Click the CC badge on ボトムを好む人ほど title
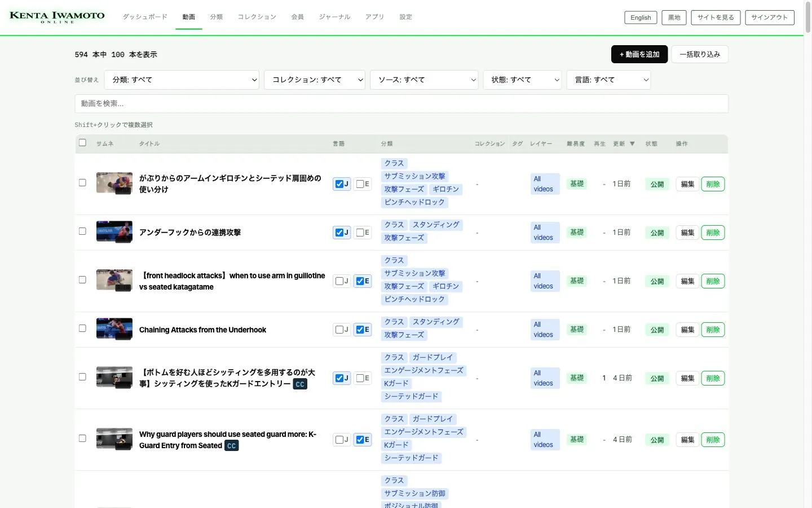Viewport: 812px width, 508px height. point(300,384)
